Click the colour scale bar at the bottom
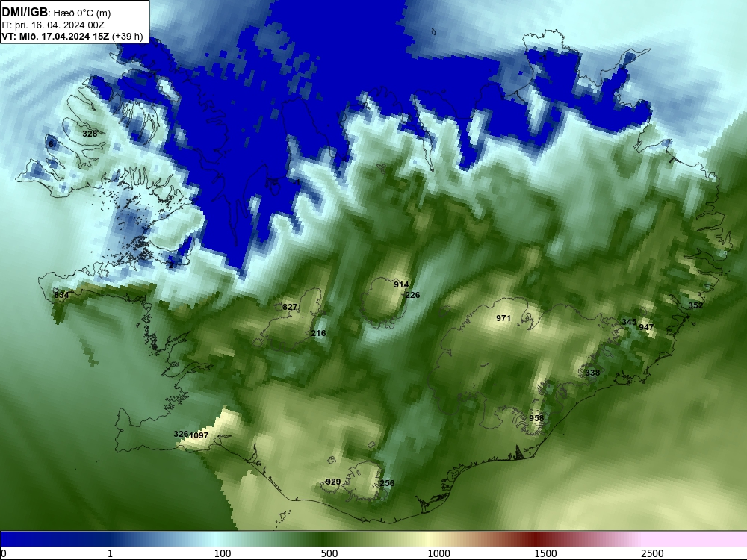 [373, 539]
